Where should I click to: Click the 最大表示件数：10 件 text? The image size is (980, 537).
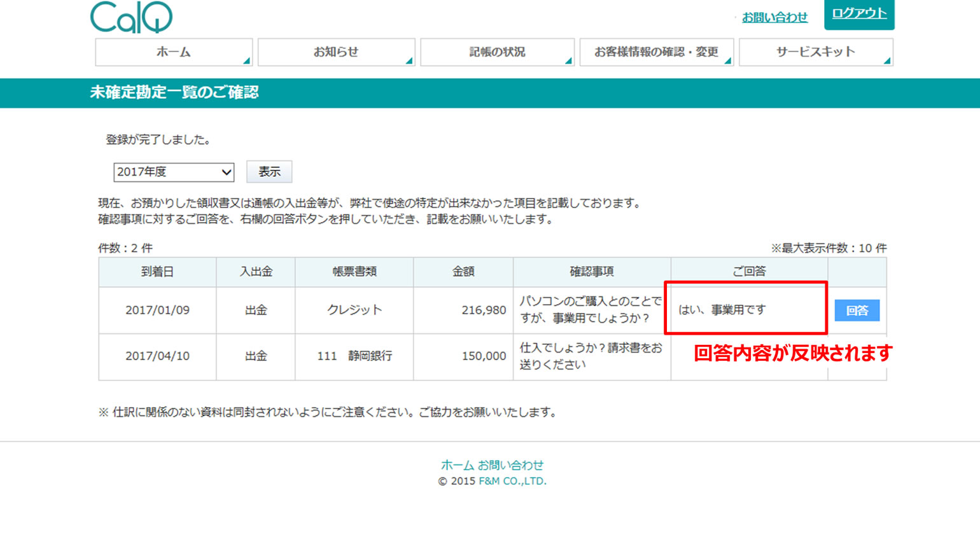point(829,248)
